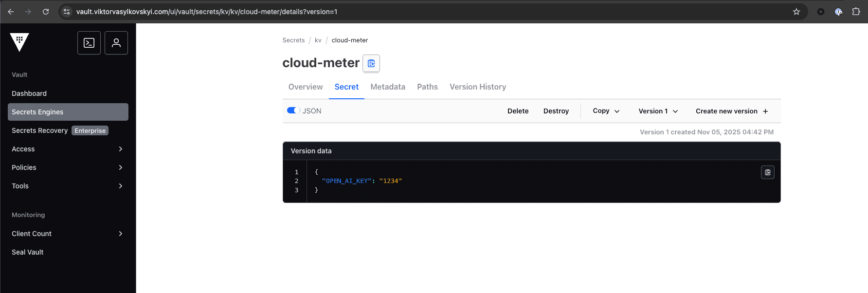Click the Vault logo icon

[x=19, y=42]
